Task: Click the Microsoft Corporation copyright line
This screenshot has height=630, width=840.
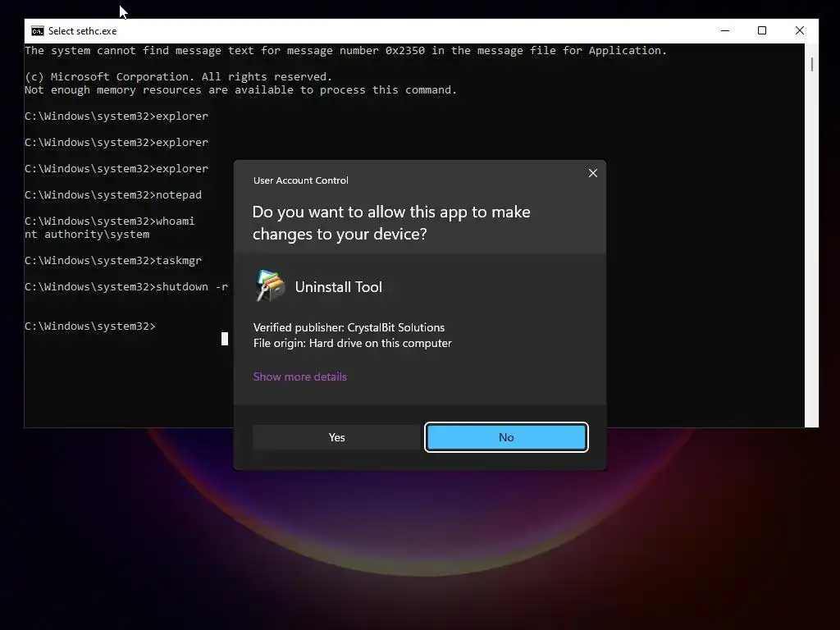Action: click(x=178, y=76)
